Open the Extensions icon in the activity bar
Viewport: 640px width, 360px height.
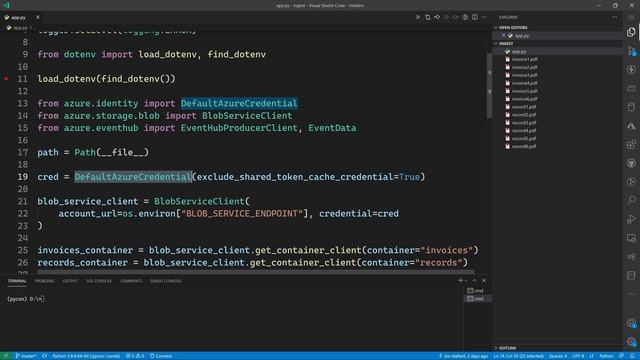pyautogui.click(x=631, y=144)
